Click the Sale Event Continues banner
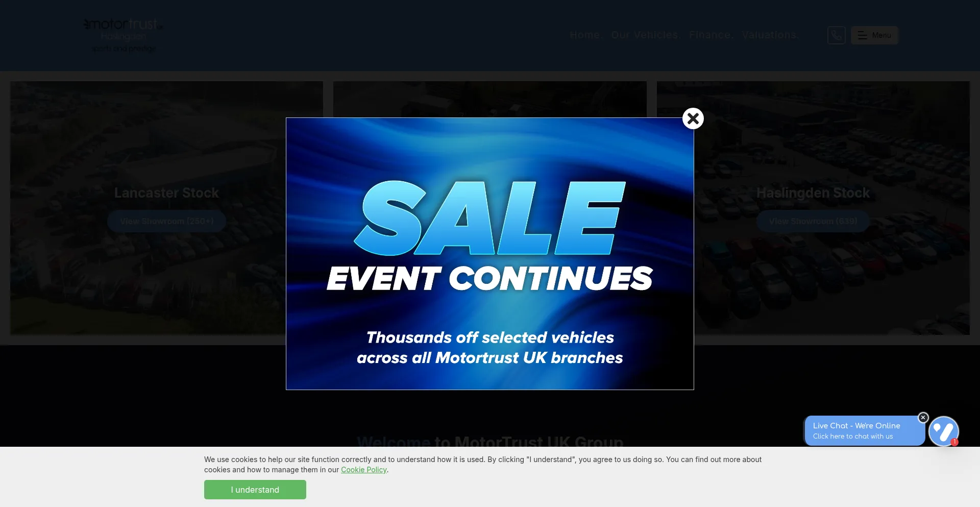 [490, 254]
